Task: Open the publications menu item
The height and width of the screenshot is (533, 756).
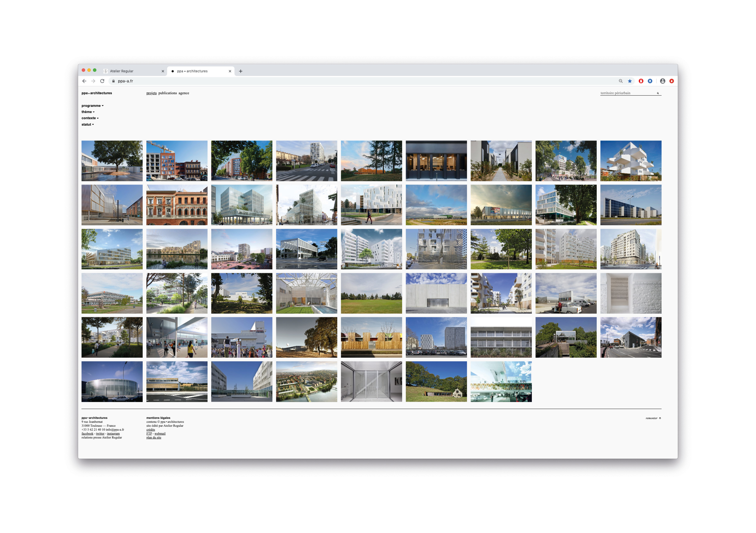Action: 167,93
